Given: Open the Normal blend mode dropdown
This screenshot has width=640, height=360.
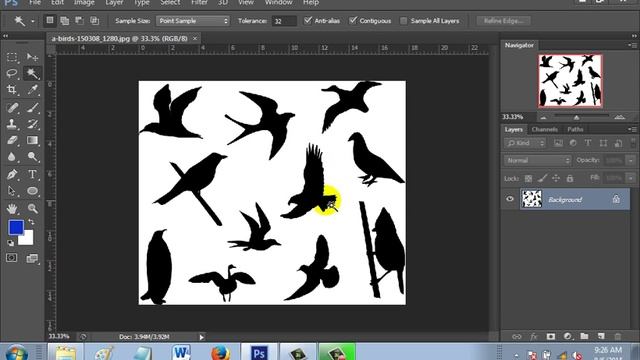Looking at the screenshot, I should coord(537,160).
